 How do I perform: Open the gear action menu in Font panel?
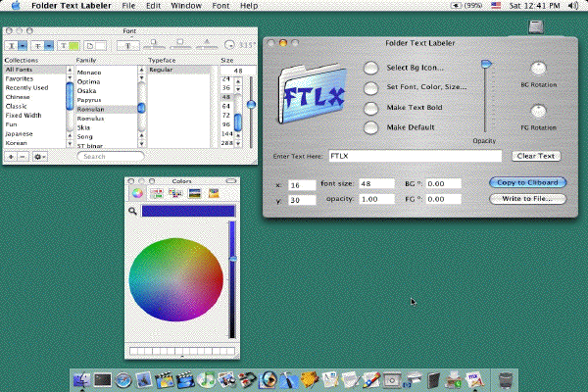pyautogui.click(x=39, y=157)
